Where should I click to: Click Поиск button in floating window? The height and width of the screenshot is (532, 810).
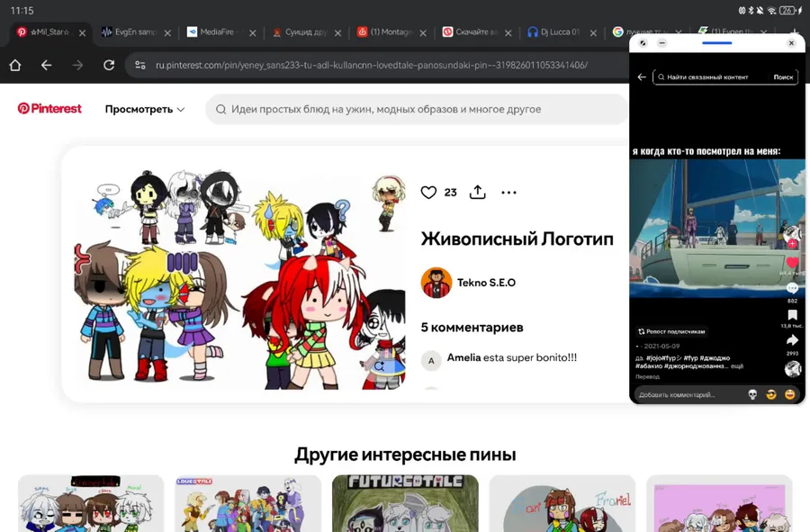pos(783,77)
